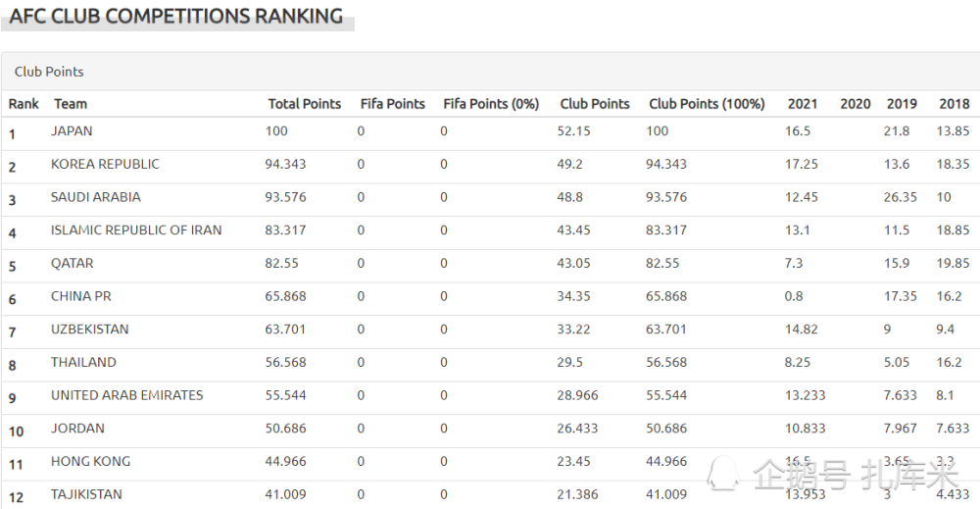Screen dimensions: 980x509
Task: Click the Club Points (100%) header
Action: click(x=707, y=104)
